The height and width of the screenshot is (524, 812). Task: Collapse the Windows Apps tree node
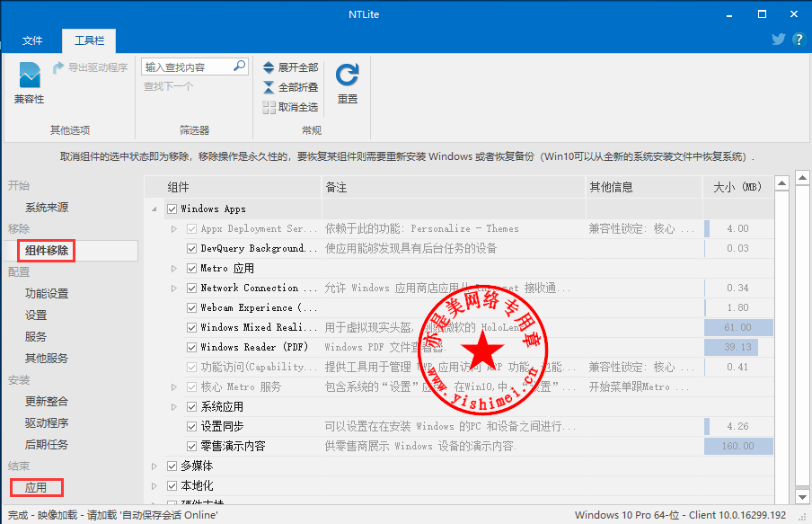tap(154, 209)
